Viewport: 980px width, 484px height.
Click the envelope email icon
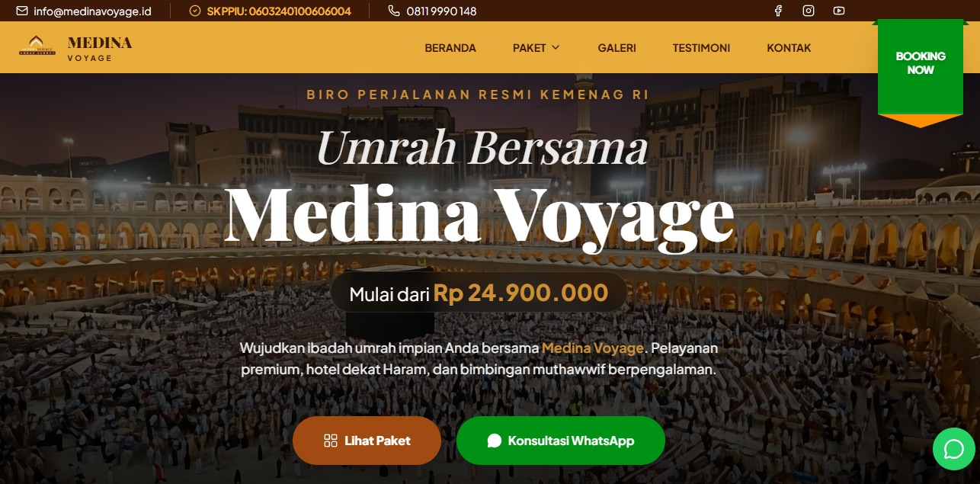[x=21, y=11]
